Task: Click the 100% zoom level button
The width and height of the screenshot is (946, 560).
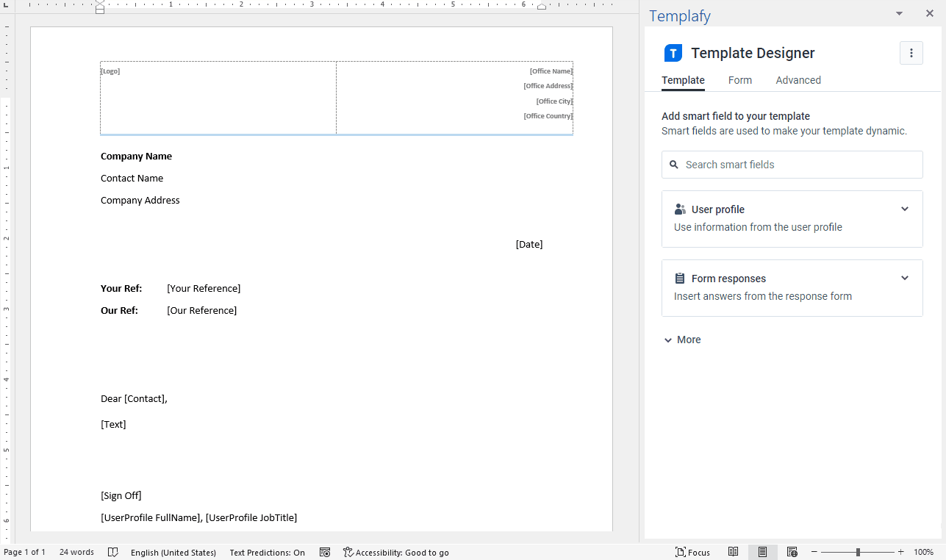Action: click(923, 552)
